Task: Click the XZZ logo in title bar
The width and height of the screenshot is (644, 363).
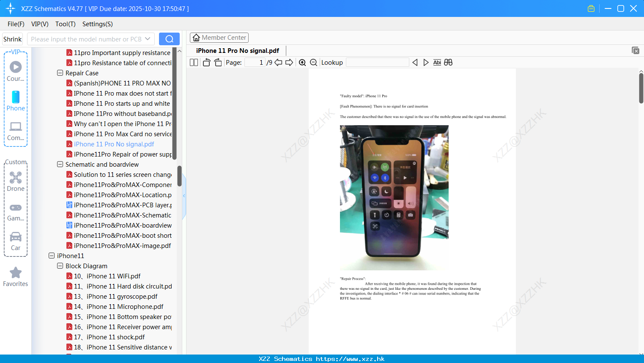Action: 11,8
